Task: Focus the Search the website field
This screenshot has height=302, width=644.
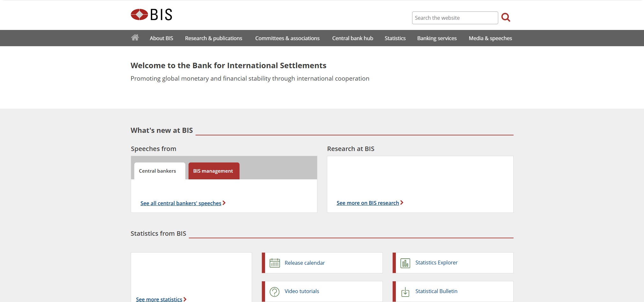Action: point(455,18)
